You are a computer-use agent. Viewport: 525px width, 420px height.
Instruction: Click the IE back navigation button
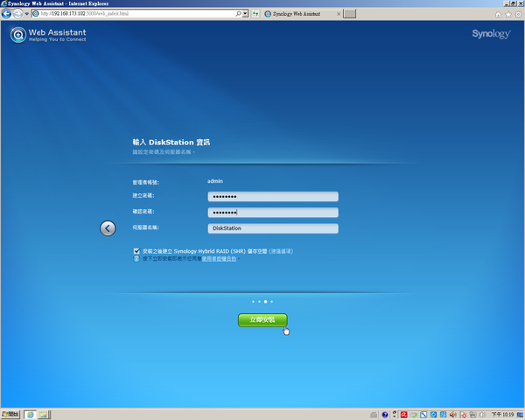click(x=6, y=14)
